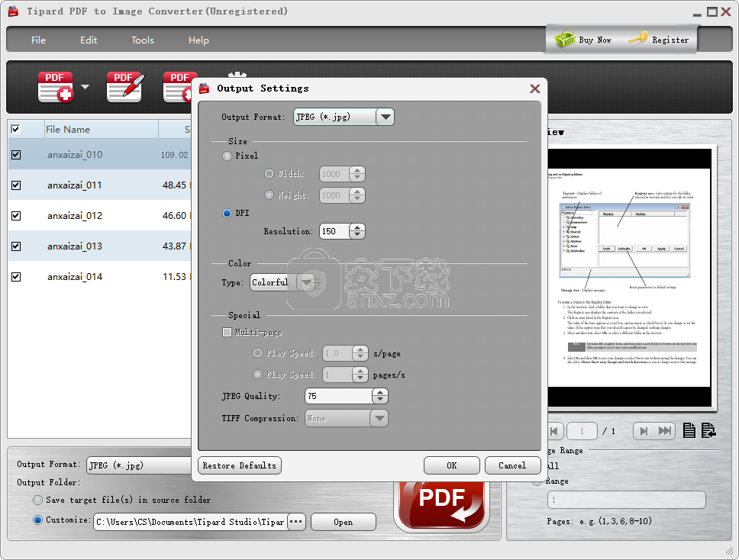Screen dimensions: 739x560
Task: Open the TIFF Compression dropdown
Action: 379,418
